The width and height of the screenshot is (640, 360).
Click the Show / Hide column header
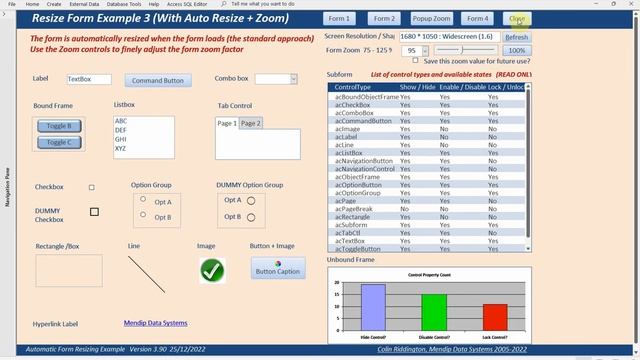click(417, 87)
